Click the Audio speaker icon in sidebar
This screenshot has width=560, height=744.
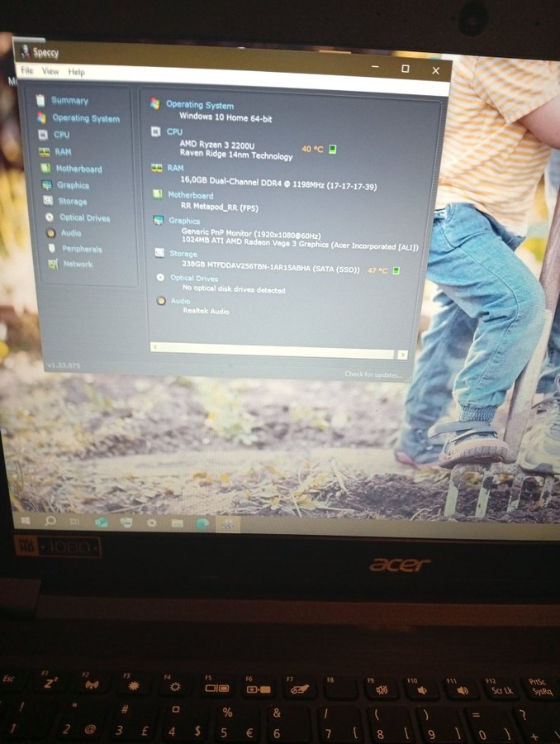point(50,233)
